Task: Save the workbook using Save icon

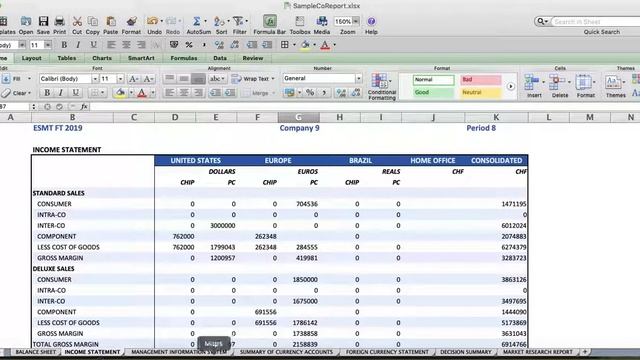Action: [43, 21]
